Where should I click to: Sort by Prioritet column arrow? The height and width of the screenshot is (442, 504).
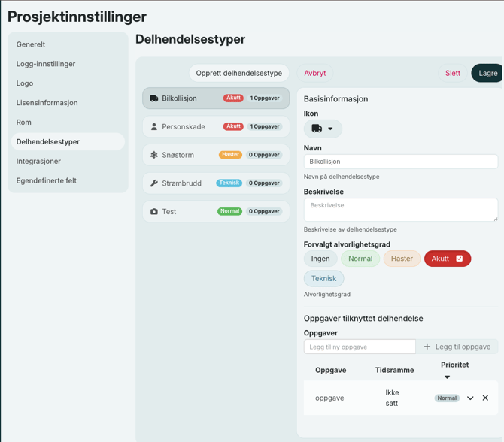coord(447,377)
